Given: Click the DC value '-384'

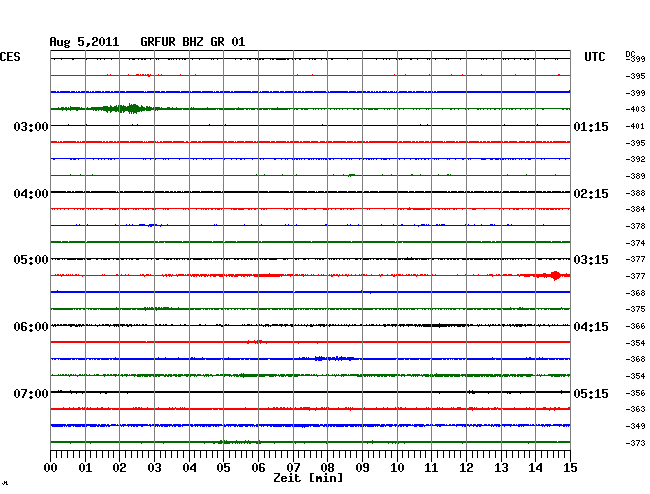Looking at the screenshot, I should [x=635, y=209].
